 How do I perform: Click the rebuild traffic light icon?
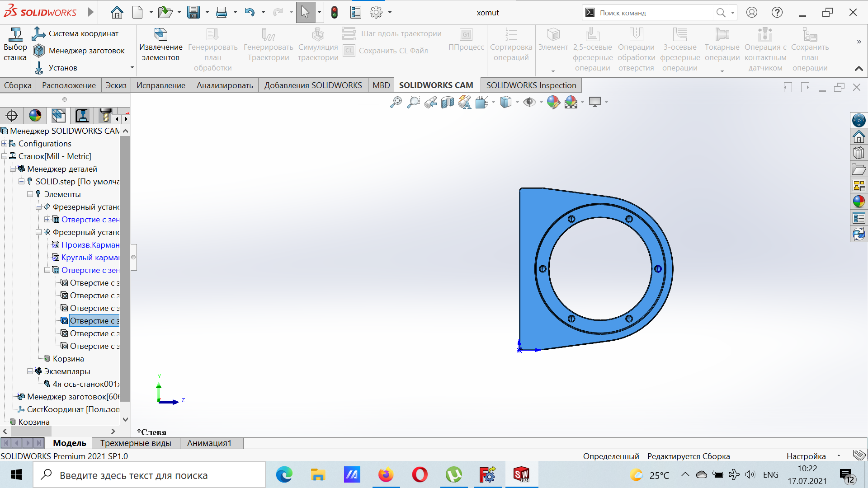pos(335,12)
